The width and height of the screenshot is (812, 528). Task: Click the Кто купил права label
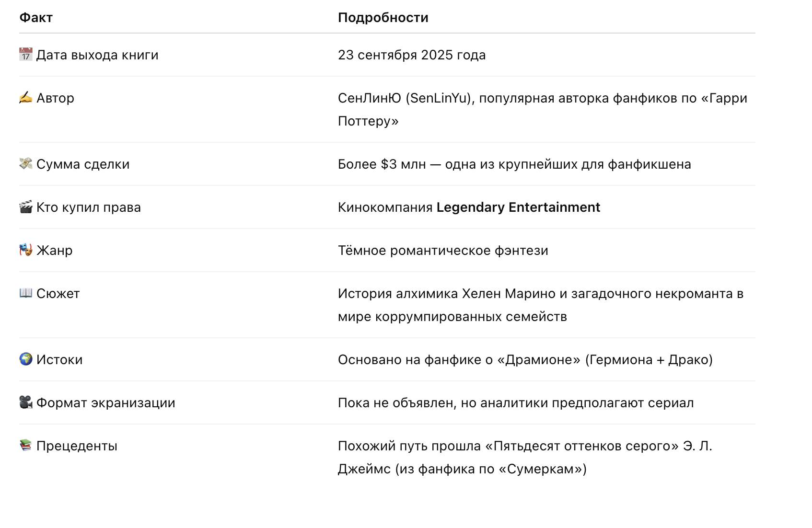click(x=89, y=207)
